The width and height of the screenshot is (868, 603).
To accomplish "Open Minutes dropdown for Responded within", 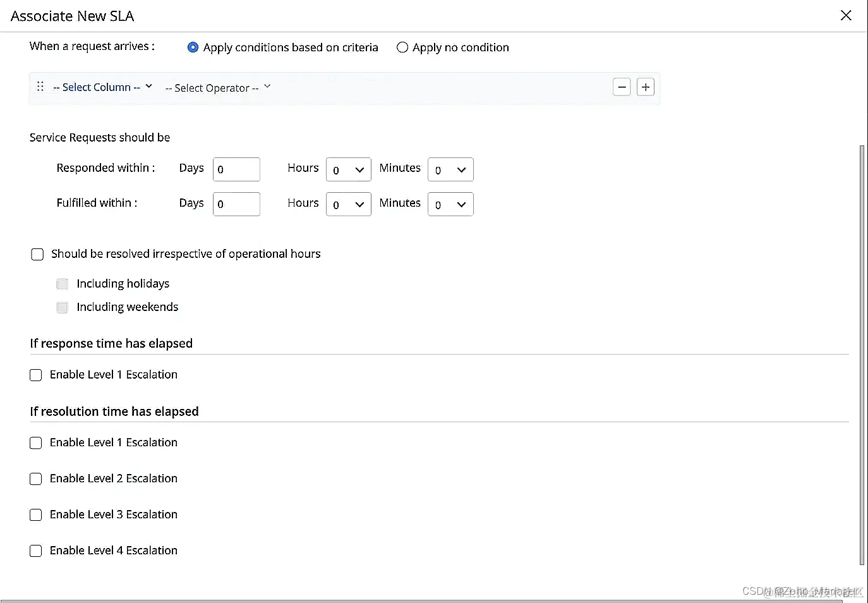I will [x=450, y=169].
